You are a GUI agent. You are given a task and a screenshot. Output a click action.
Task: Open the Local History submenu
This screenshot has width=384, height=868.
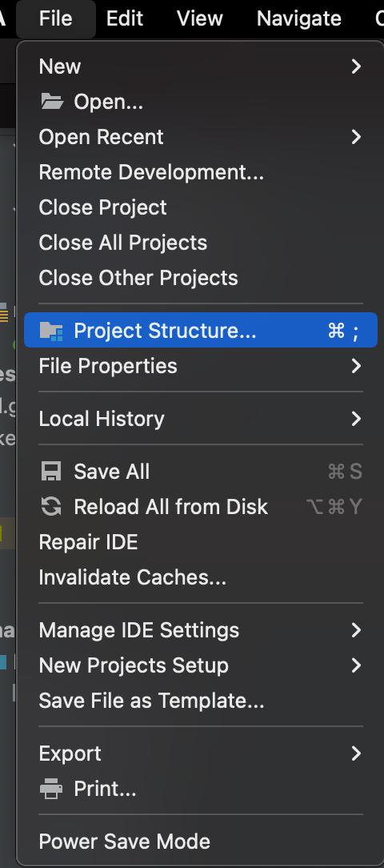201,419
